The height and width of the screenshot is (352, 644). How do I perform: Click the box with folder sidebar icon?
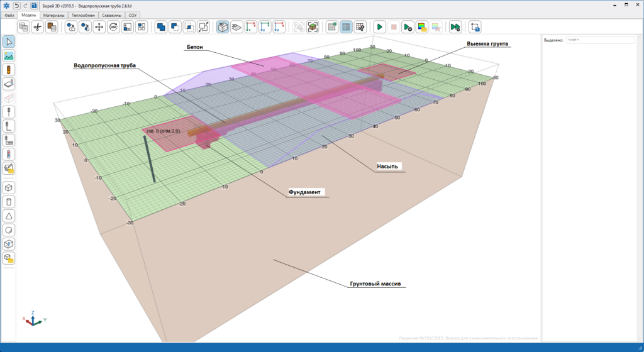pos(9,258)
